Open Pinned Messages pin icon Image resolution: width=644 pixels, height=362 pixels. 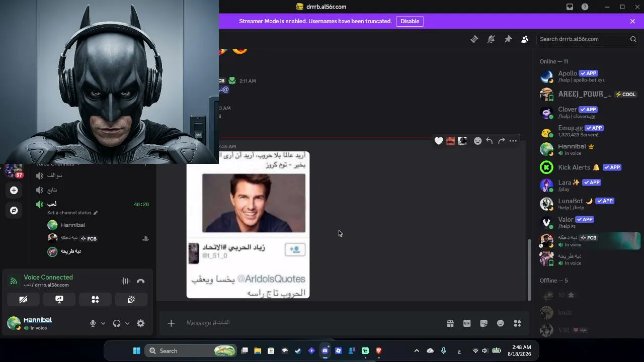(508, 39)
